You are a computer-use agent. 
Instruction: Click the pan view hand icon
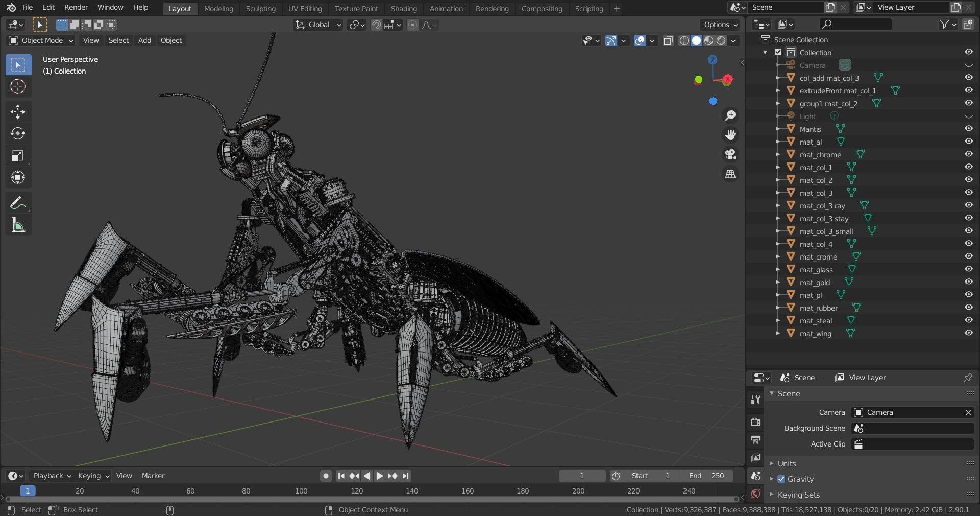point(730,135)
